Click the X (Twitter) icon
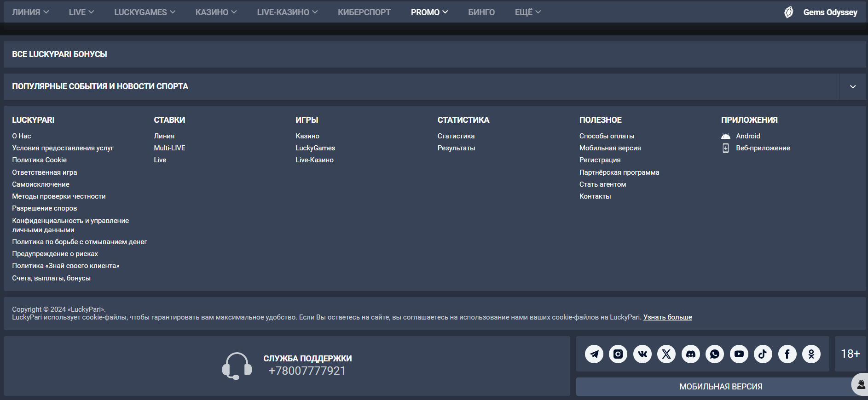This screenshot has height=400, width=868. click(666, 354)
